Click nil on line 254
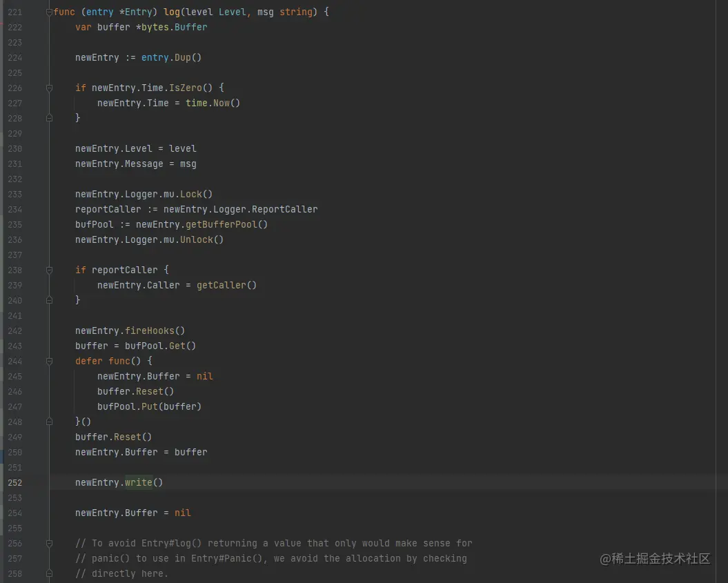Viewport: 728px width, 583px height. (182, 513)
